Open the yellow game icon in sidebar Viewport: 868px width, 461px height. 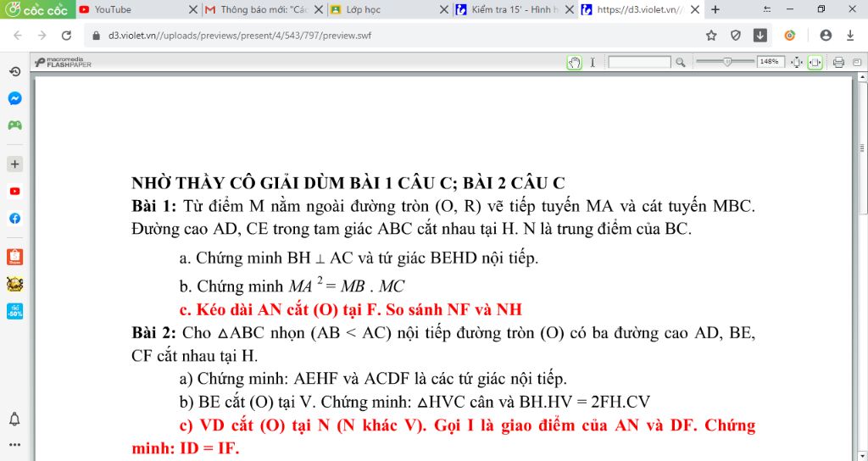tap(15, 284)
